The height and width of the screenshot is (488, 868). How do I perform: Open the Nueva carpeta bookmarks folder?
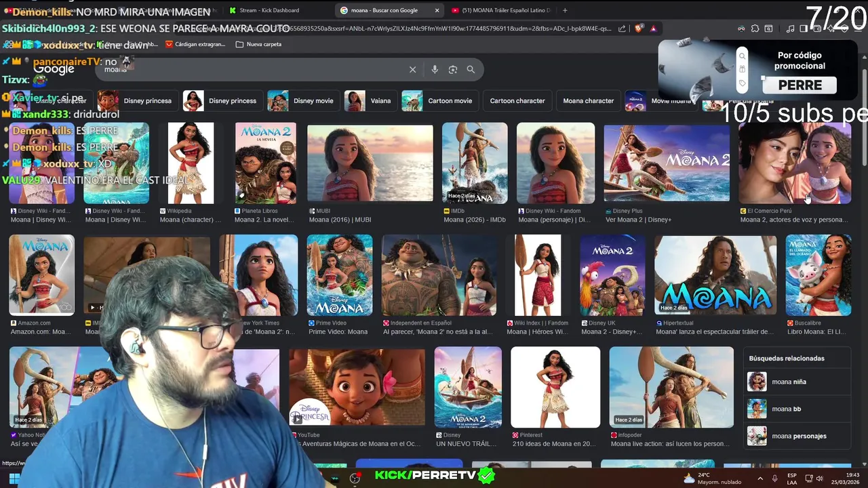coord(258,44)
